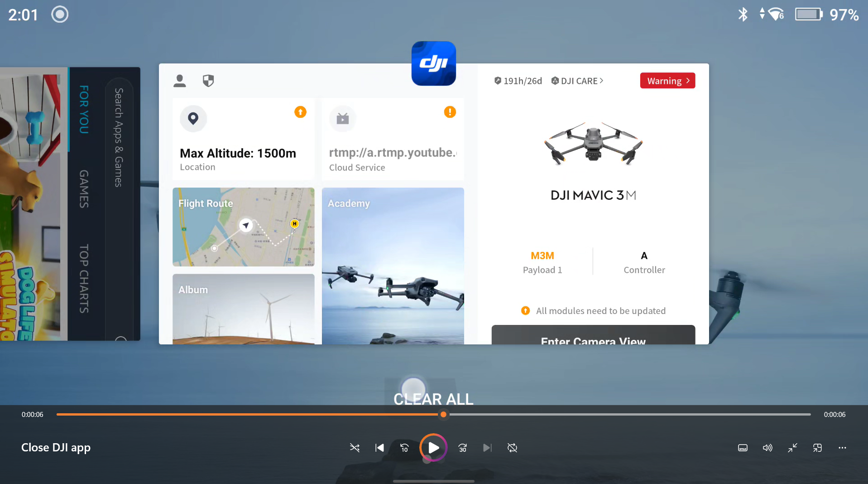Viewport: 868px width, 484px height.
Task: Tap the screen recording indicator icon
Action: pyautogui.click(x=60, y=15)
